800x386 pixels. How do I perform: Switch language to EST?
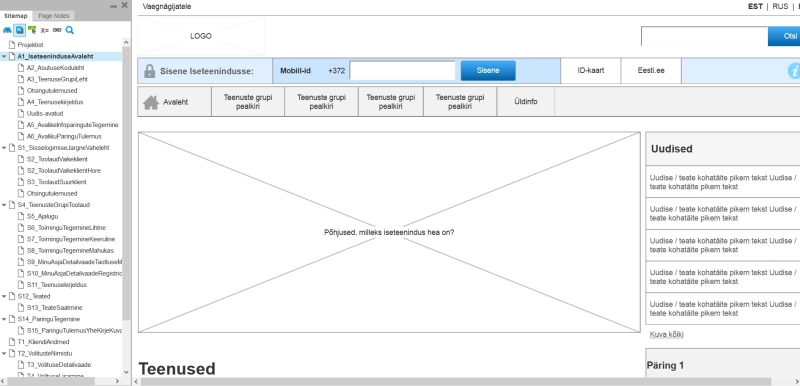[x=755, y=7]
